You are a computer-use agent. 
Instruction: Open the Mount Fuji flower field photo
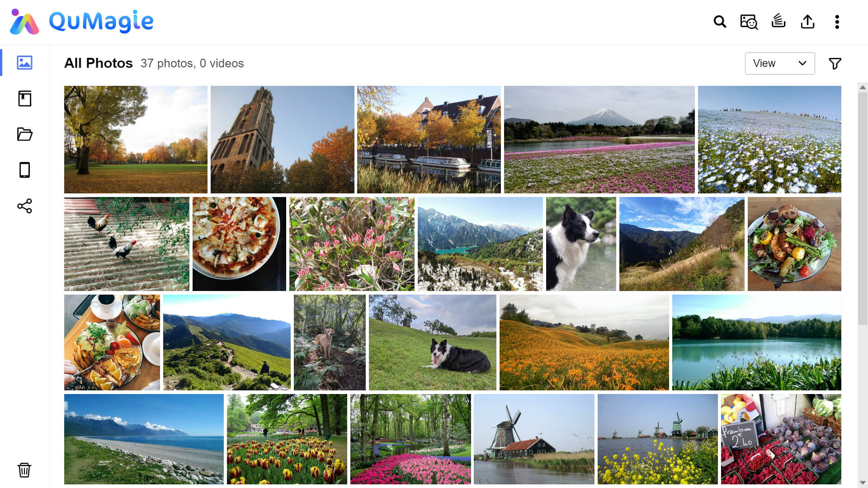pos(599,140)
